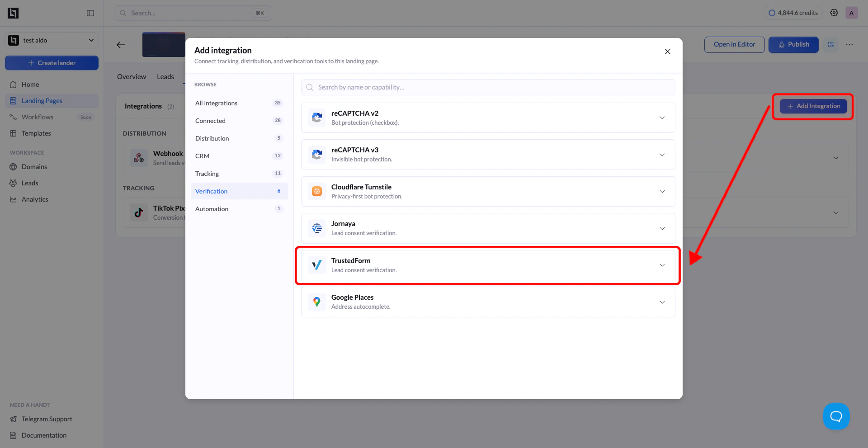This screenshot has height=448, width=868.
Task: Click the Add Integration button
Action: pyautogui.click(x=813, y=106)
